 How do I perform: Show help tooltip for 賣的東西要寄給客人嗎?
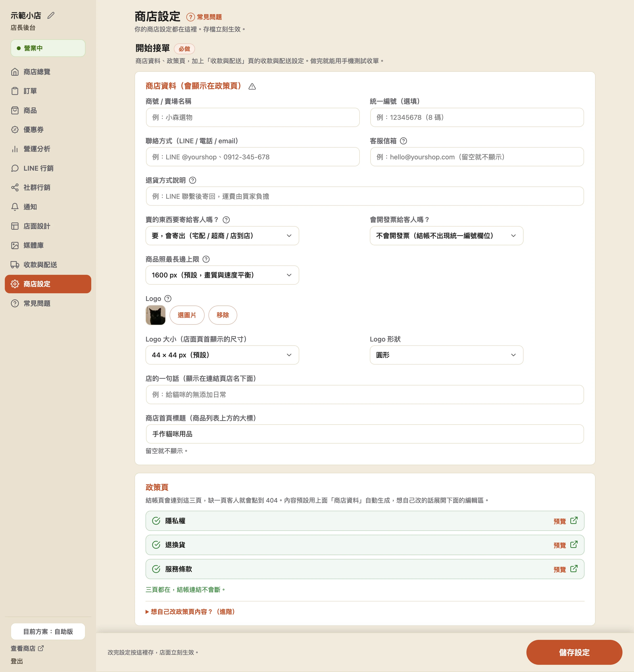tap(226, 220)
